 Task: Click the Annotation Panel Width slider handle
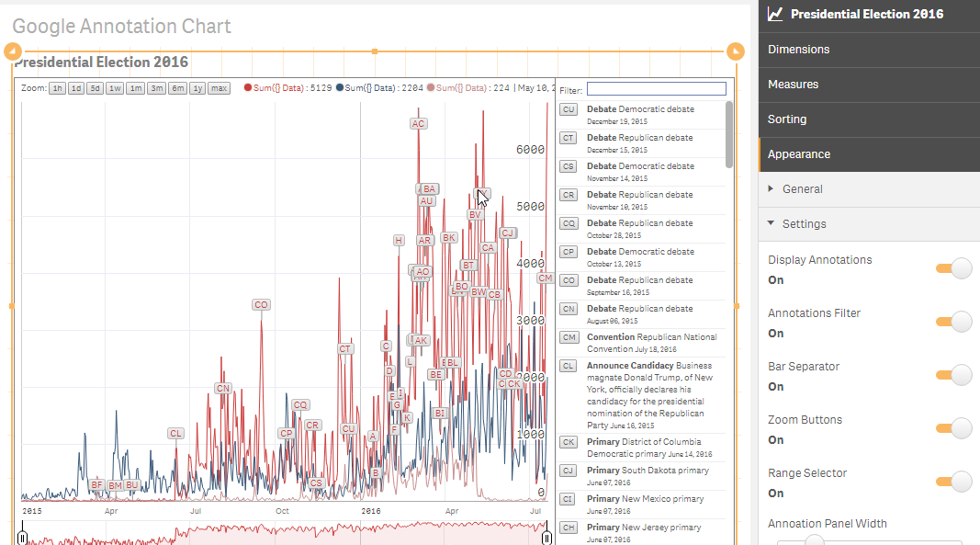coord(814,540)
